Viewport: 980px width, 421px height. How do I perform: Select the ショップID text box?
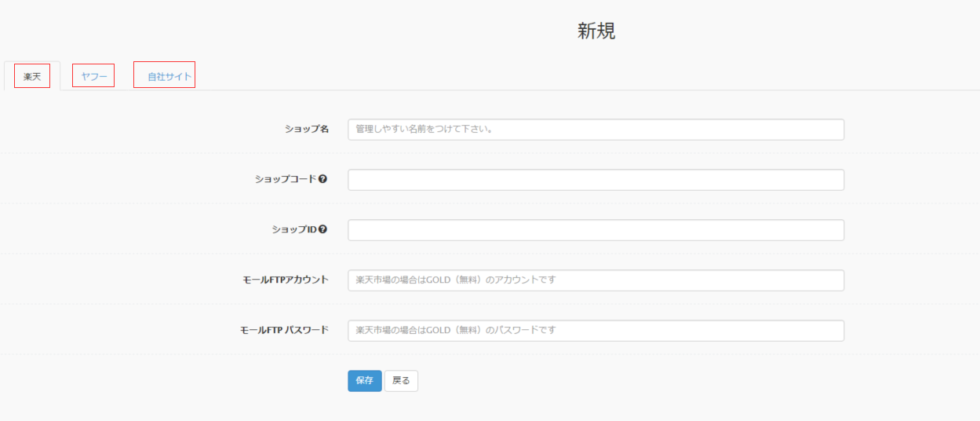[596, 230]
